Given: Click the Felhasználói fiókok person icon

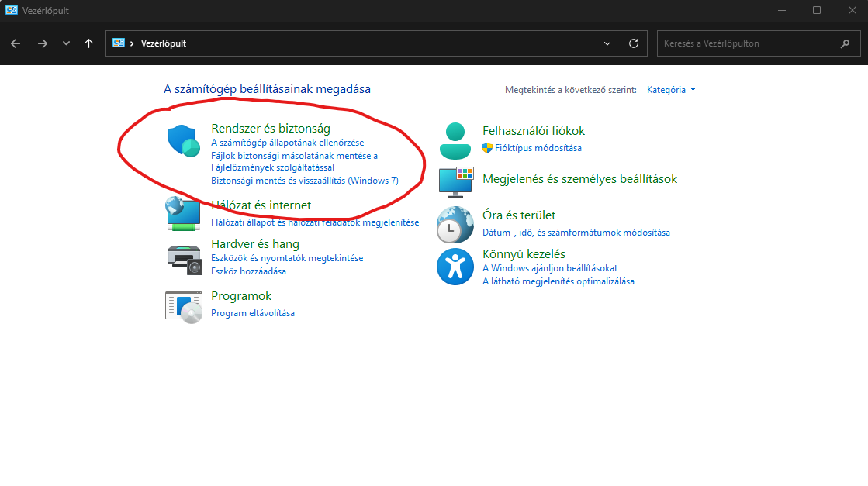Looking at the screenshot, I should 455,140.
